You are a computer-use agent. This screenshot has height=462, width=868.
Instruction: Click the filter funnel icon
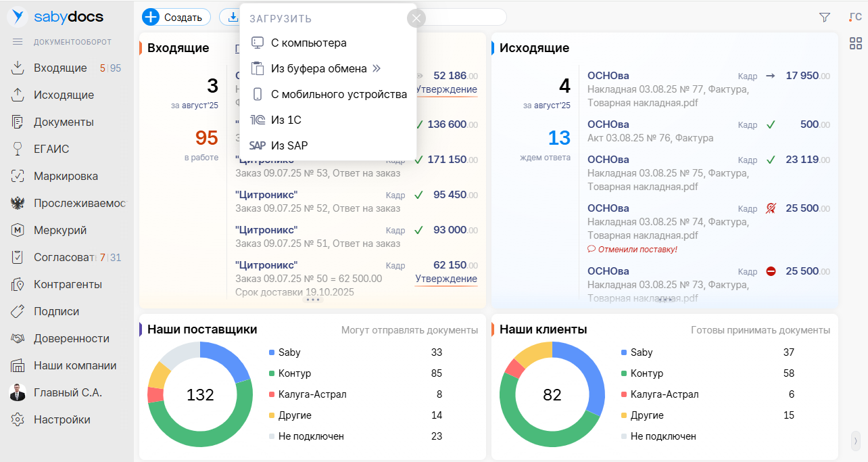tap(824, 18)
